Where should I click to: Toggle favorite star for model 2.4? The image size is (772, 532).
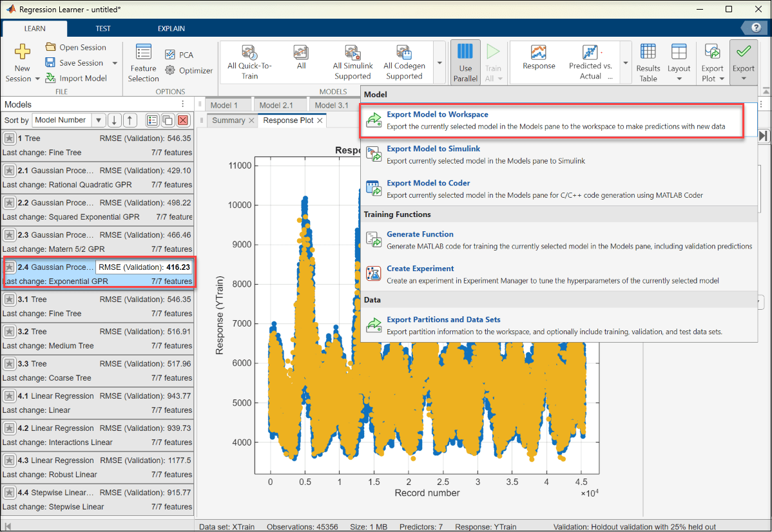pos(10,267)
